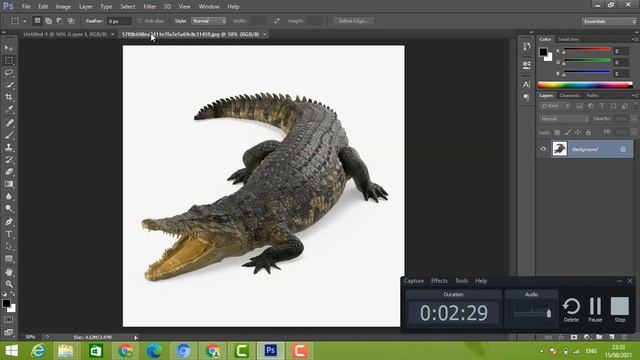This screenshot has height=360, width=640.
Task: Toggle Quick Mask mode
Action: [x=9, y=320]
